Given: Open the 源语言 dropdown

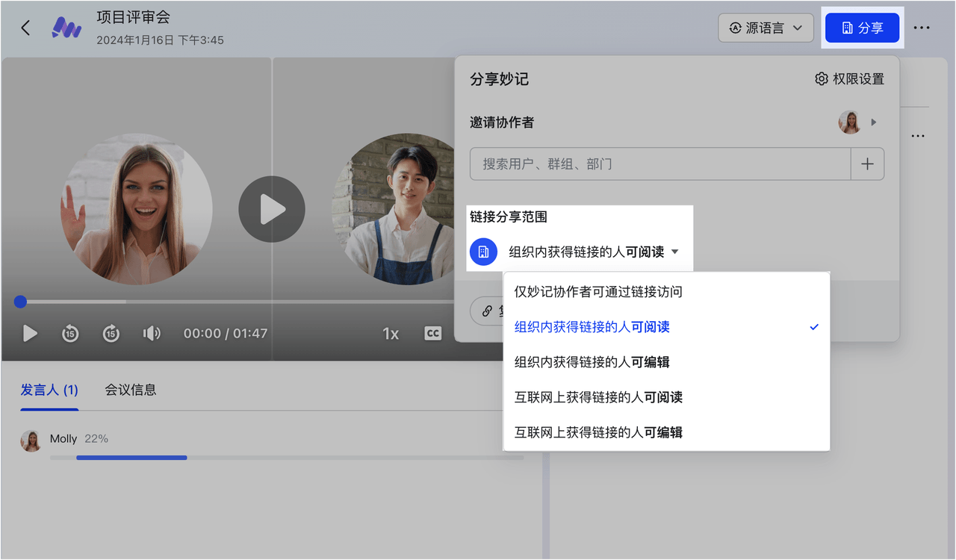Looking at the screenshot, I should [x=766, y=28].
